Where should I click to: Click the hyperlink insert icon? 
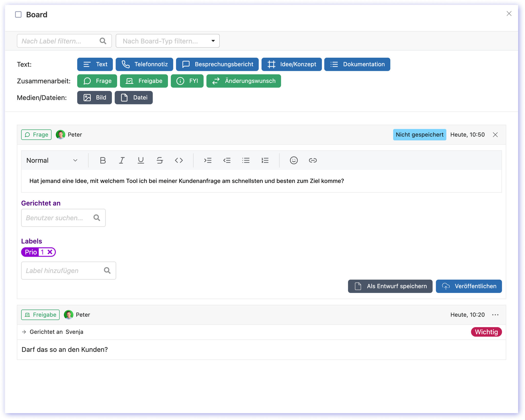pos(312,160)
